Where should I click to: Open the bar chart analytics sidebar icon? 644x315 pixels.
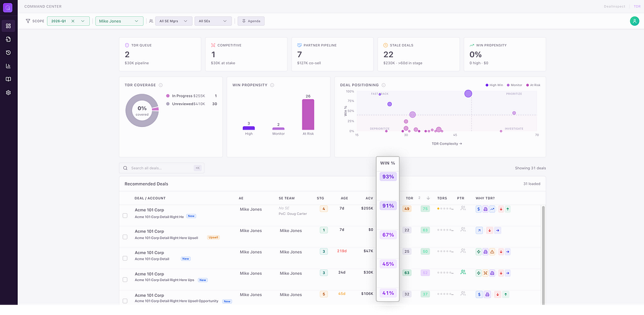pos(8,66)
